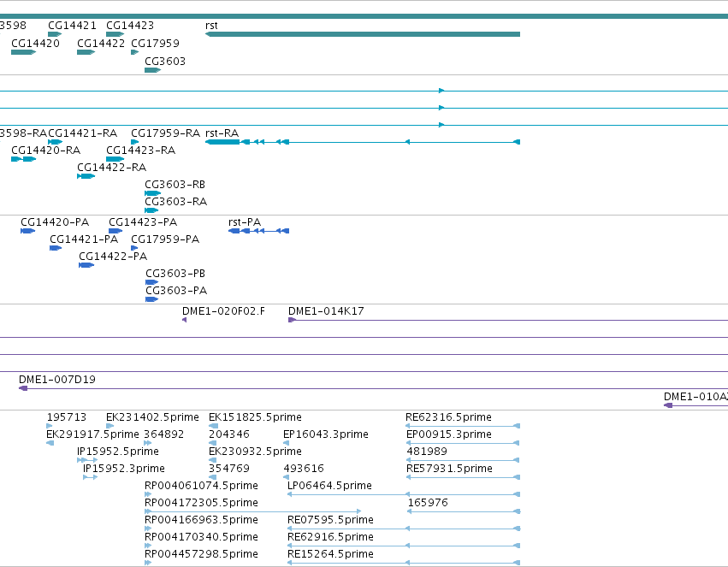The height and width of the screenshot is (567, 728).
Task: Click the DME1-020F02.F feature label
Action: [x=224, y=311]
